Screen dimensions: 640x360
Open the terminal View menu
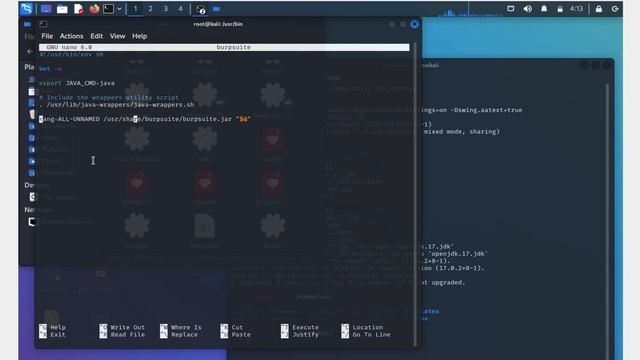pyautogui.click(x=117, y=36)
